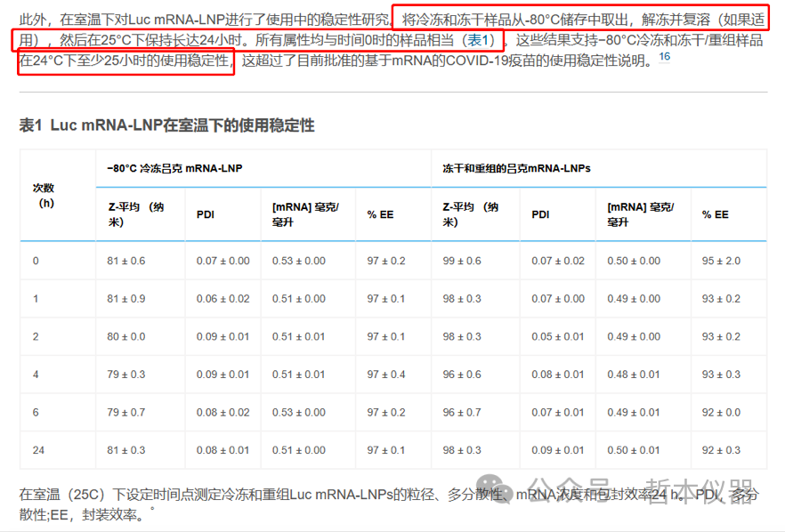Select 'Z-平均 (纳米)' header under the −80°C frozen group
This screenshot has height=532, width=785.
[135, 214]
